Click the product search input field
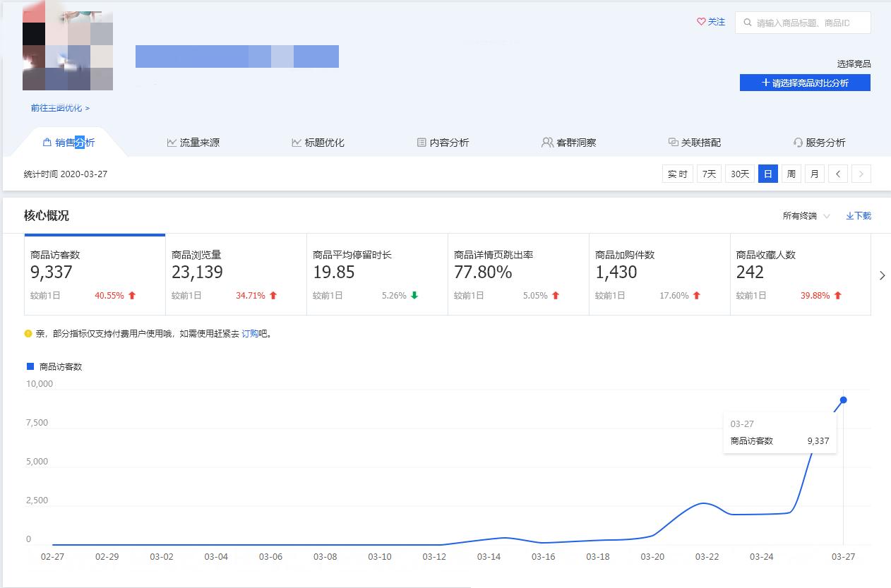Screen dimensions: 891x588 (805, 23)
